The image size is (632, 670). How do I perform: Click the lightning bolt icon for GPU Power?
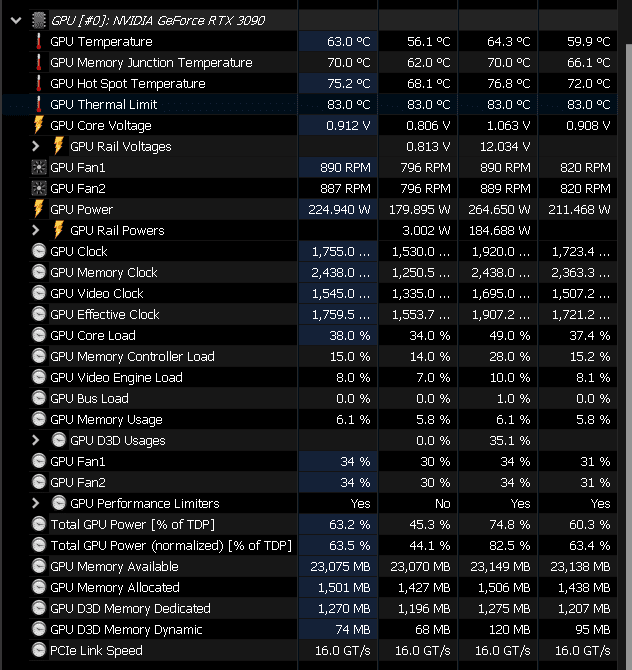[38, 209]
